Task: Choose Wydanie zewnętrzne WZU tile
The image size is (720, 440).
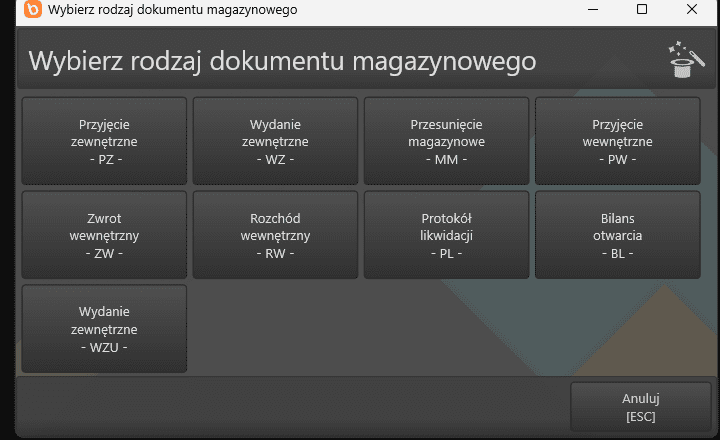Action: tap(104, 329)
